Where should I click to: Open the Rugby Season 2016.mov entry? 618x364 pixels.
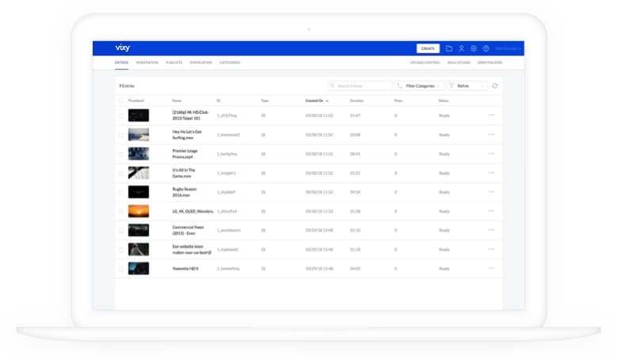(x=184, y=192)
